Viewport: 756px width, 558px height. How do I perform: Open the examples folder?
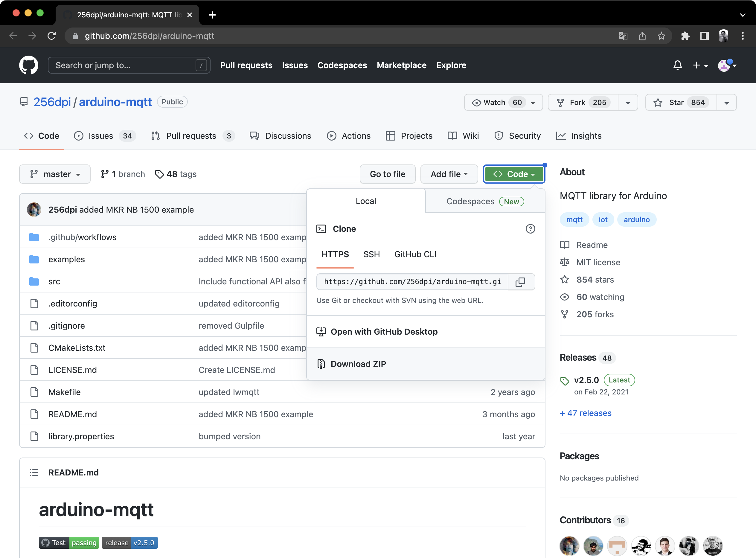click(x=67, y=259)
